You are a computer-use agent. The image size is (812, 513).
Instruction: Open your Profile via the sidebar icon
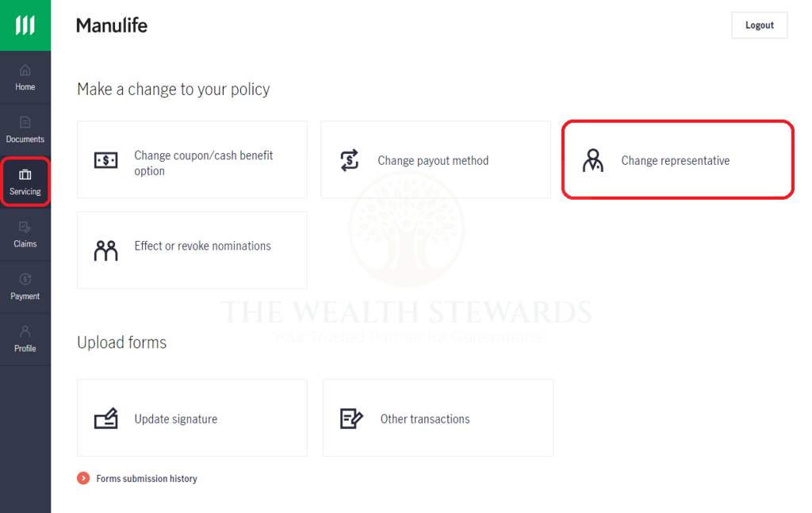point(25,333)
